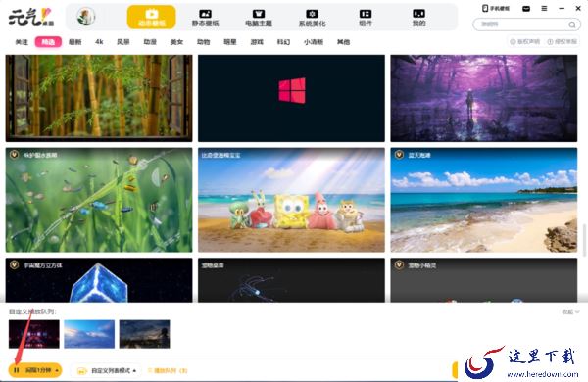Select the 精选 category pill
The image size is (588, 382).
pyautogui.click(x=48, y=42)
